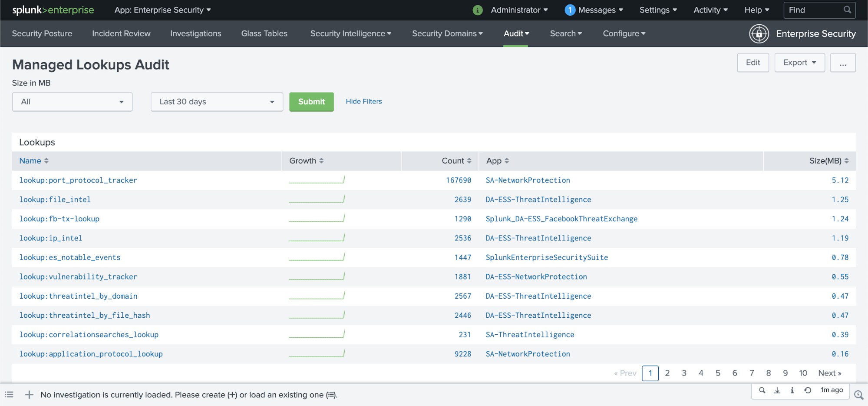Screen dimensions: 868x406
Task: Click lookup:ip_intel name
Action: coord(51,238)
